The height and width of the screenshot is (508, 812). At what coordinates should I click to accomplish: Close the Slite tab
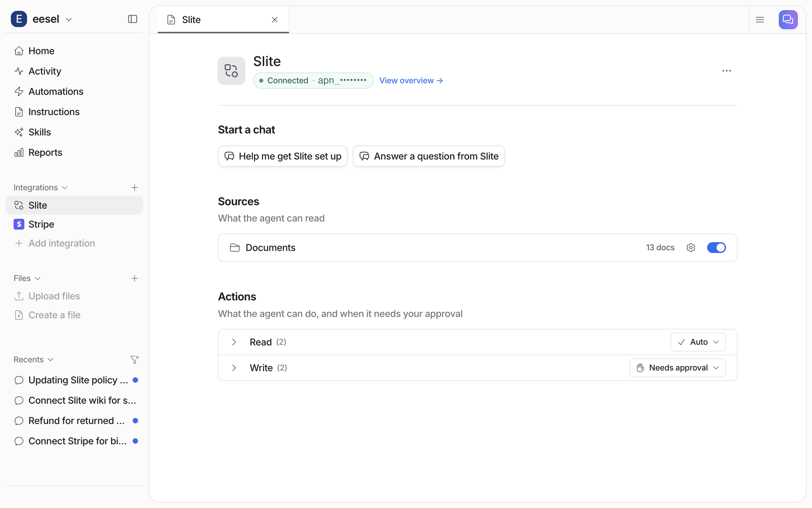[275, 20]
